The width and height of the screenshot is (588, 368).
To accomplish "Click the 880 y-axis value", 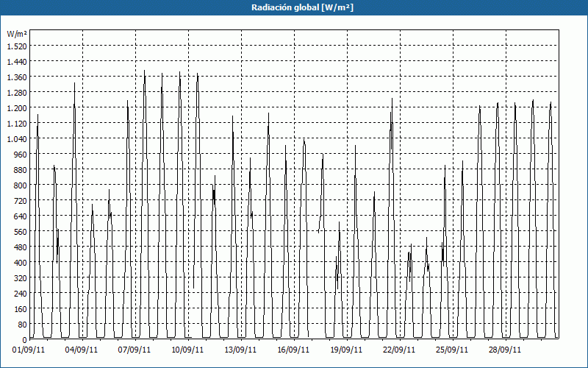I will pos(21,170).
